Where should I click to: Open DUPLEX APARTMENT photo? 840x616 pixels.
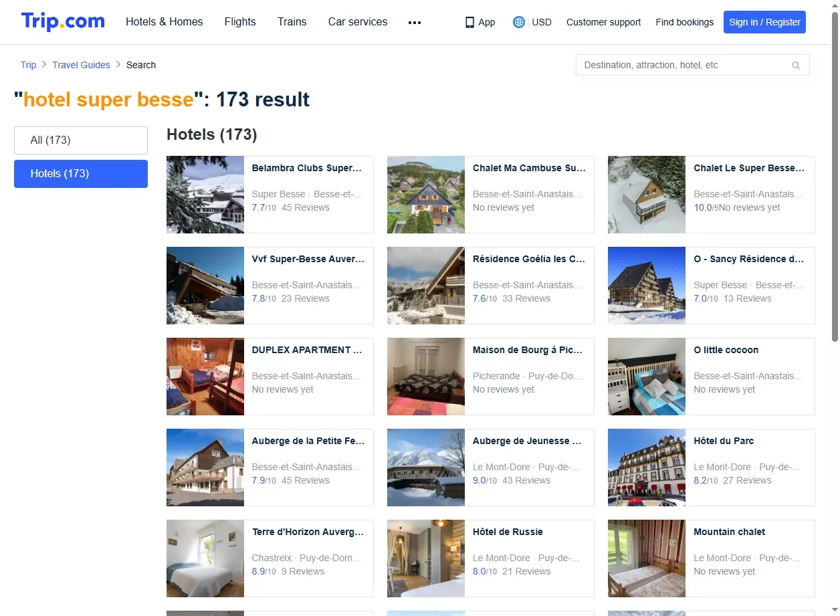coord(205,377)
